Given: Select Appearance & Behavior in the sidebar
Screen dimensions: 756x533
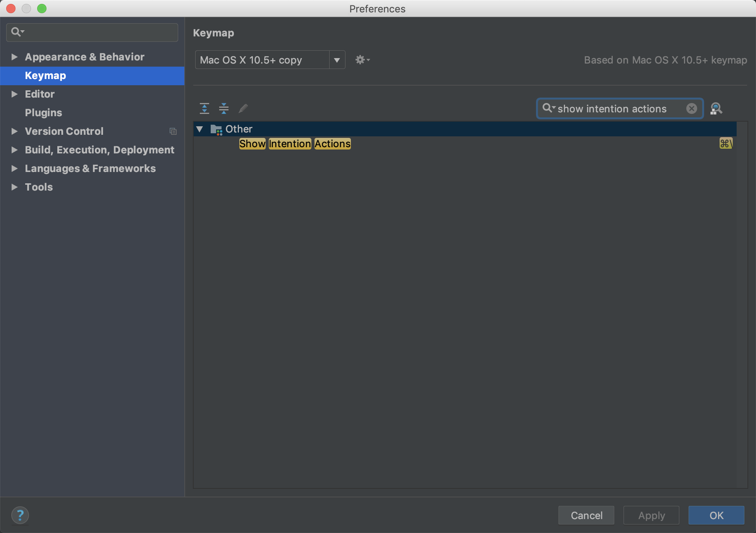Looking at the screenshot, I should tap(84, 57).
